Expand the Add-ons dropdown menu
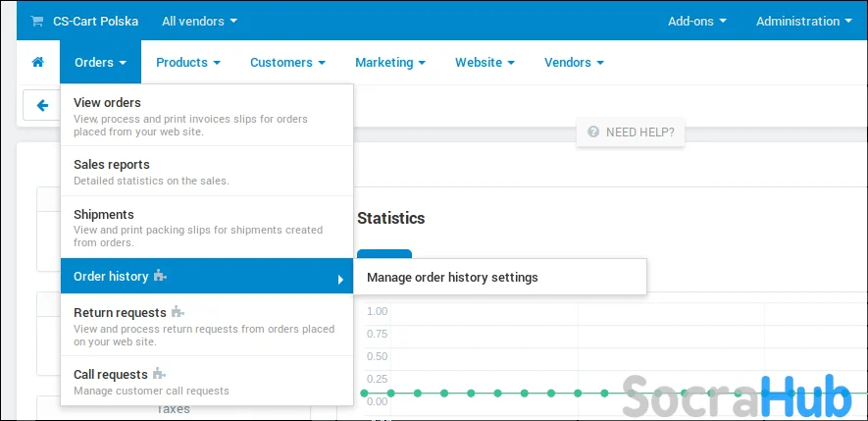 click(697, 21)
